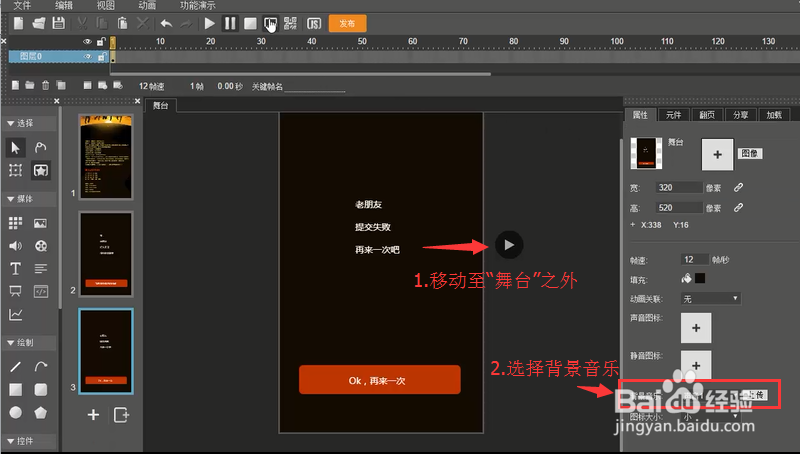Screen dimensions: 800x454
Task: Select the node edit tool
Action: coord(41,147)
